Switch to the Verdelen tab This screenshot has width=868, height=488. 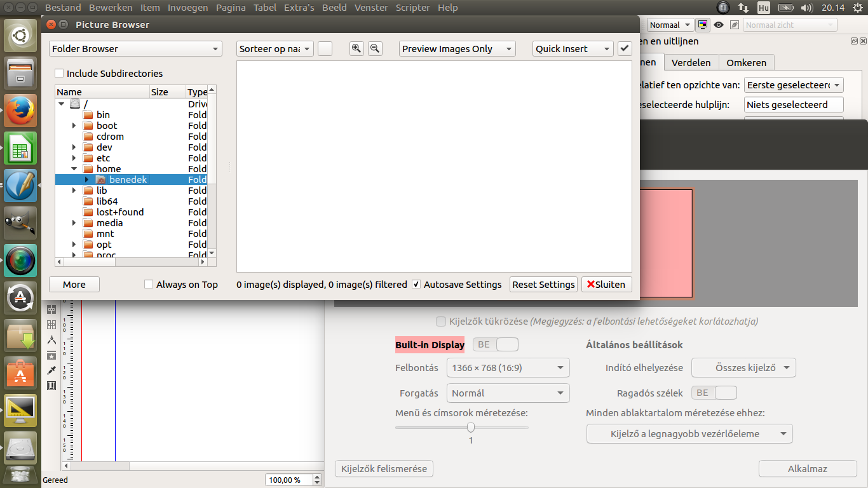691,62
